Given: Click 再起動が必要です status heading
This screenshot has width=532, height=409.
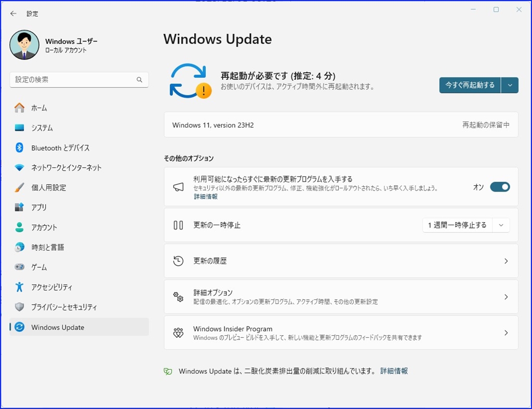Looking at the screenshot, I should [x=278, y=76].
